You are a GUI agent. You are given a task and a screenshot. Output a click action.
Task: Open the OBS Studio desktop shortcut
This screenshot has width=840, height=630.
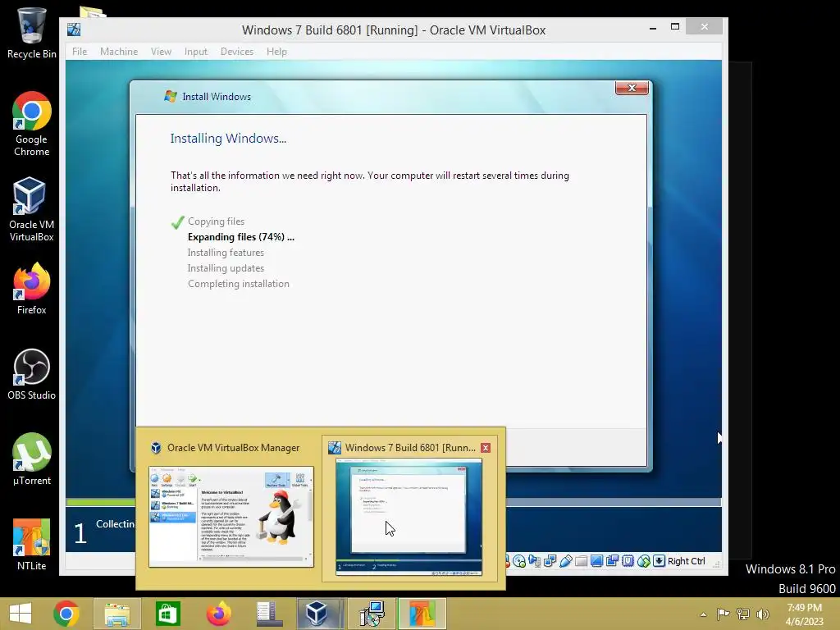(32, 374)
